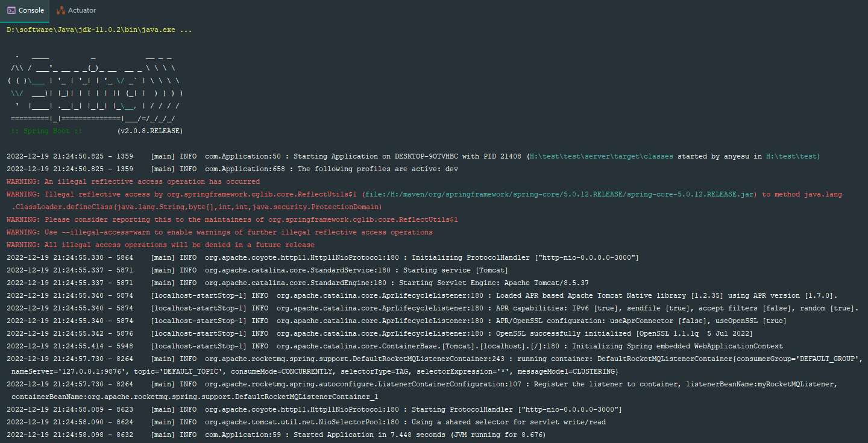Click the timestamp '2022-12-19 21:24:58.098 - 8632'
Image resolution: width=868 pixels, height=443 pixels.
coord(70,435)
